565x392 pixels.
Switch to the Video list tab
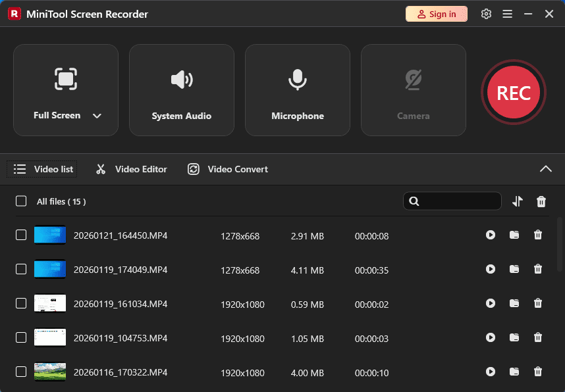[x=41, y=169]
